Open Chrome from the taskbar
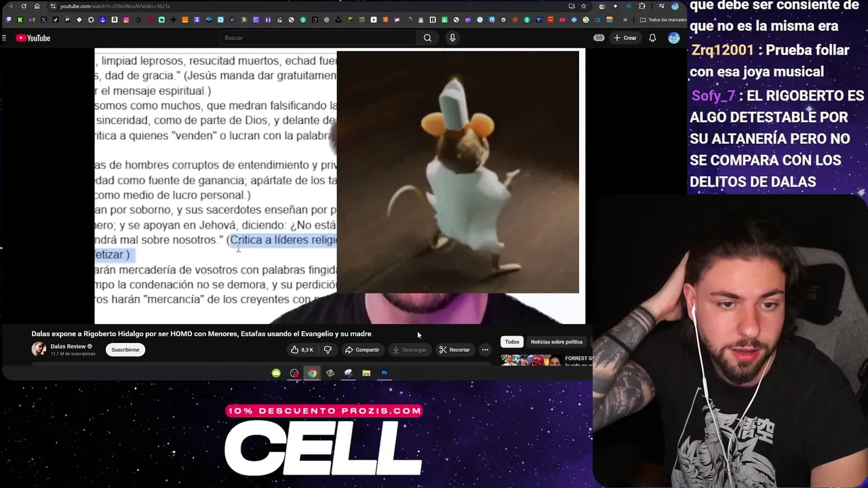 tap(312, 373)
